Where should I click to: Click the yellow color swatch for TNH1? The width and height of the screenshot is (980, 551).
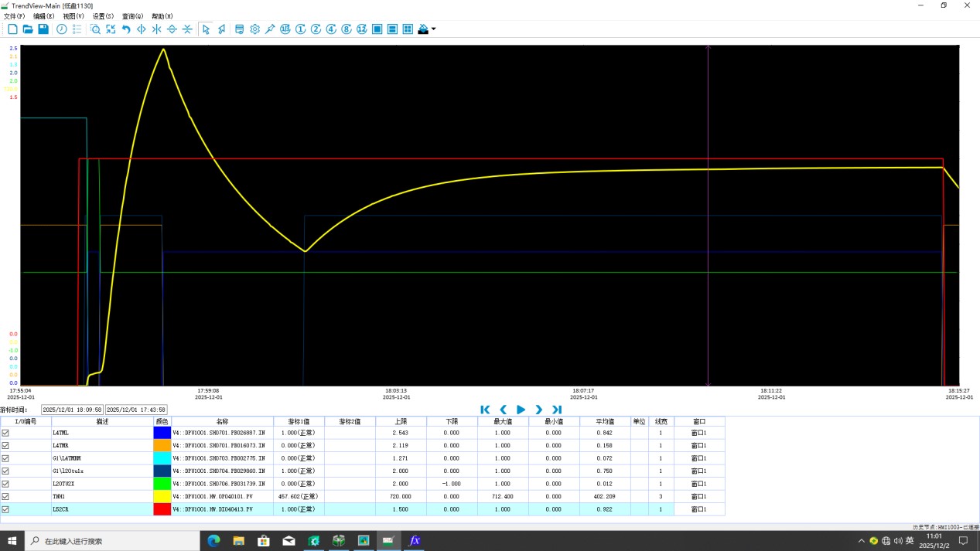point(162,497)
